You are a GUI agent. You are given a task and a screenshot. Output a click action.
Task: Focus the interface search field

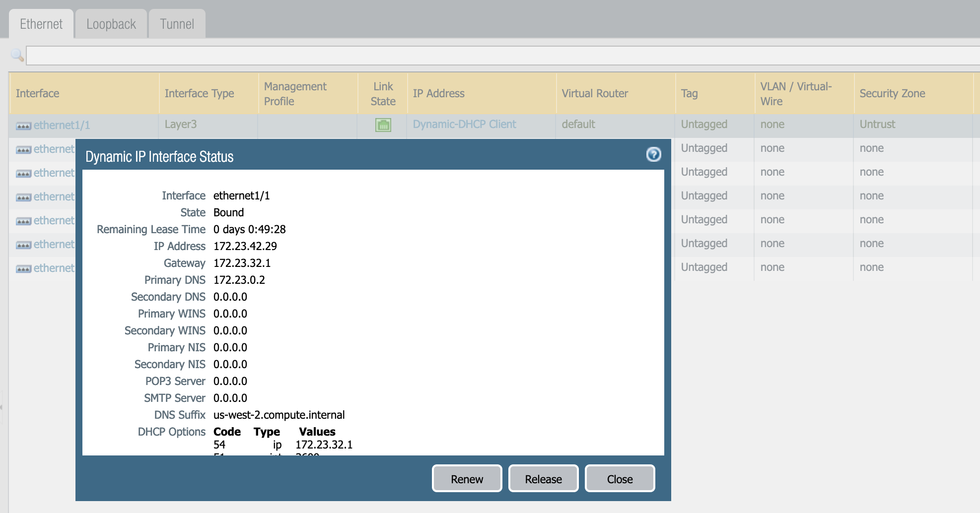(x=496, y=56)
